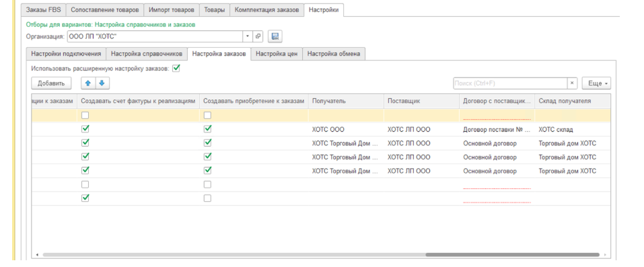Move row up with blue up arrow
The height and width of the screenshot is (267, 644).
(x=88, y=83)
